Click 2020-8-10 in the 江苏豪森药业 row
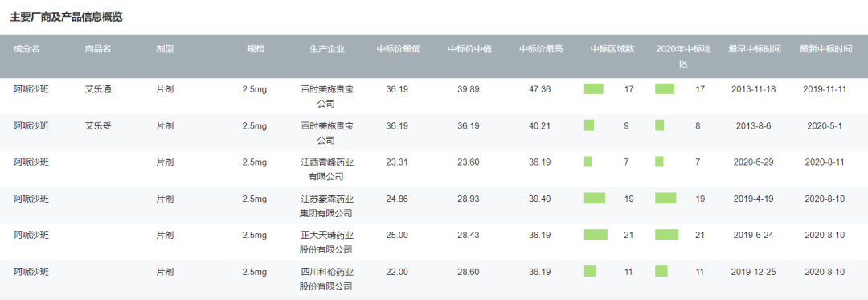This screenshot has width=868, height=300. [x=825, y=199]
